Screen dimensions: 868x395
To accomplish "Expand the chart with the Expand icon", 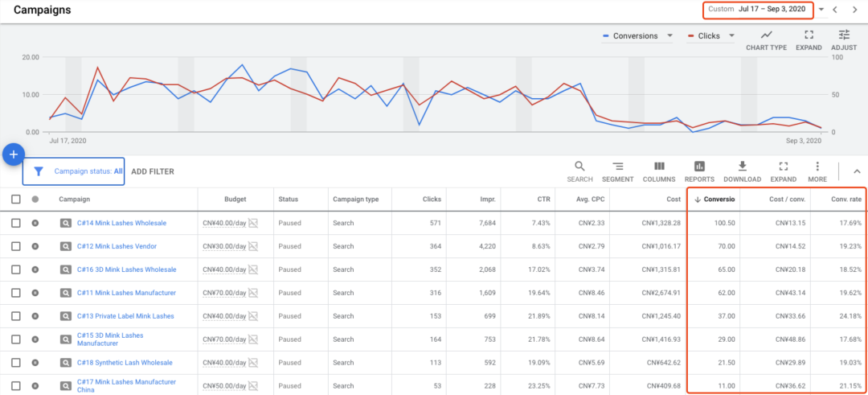I will 809,35.
